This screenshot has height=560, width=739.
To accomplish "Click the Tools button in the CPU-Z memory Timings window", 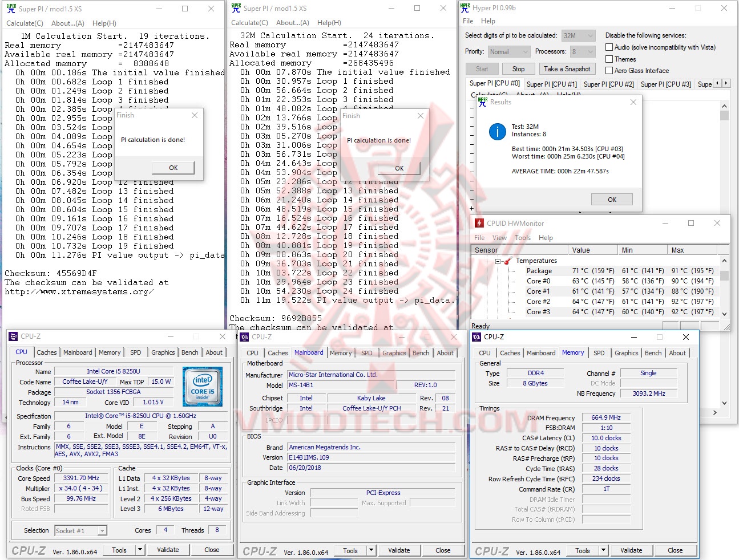I will click(583, 550).
